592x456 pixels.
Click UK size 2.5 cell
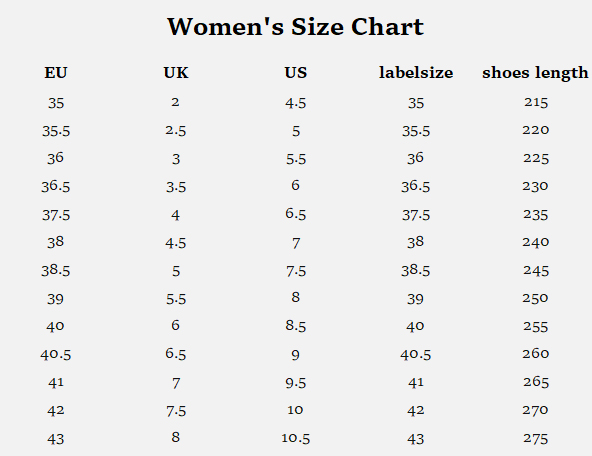click(176, 131)
